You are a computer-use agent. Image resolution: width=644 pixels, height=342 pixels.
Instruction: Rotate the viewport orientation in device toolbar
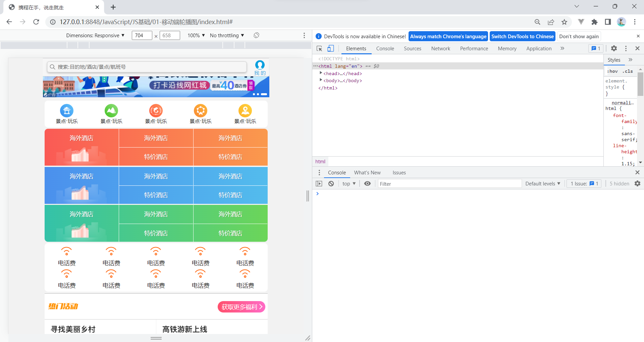tap(256, 35)
